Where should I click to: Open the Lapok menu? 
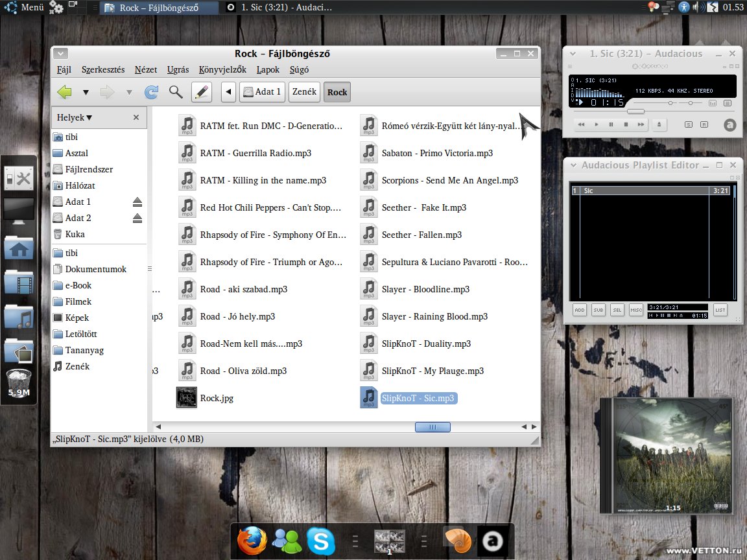[x=268, y=69]
